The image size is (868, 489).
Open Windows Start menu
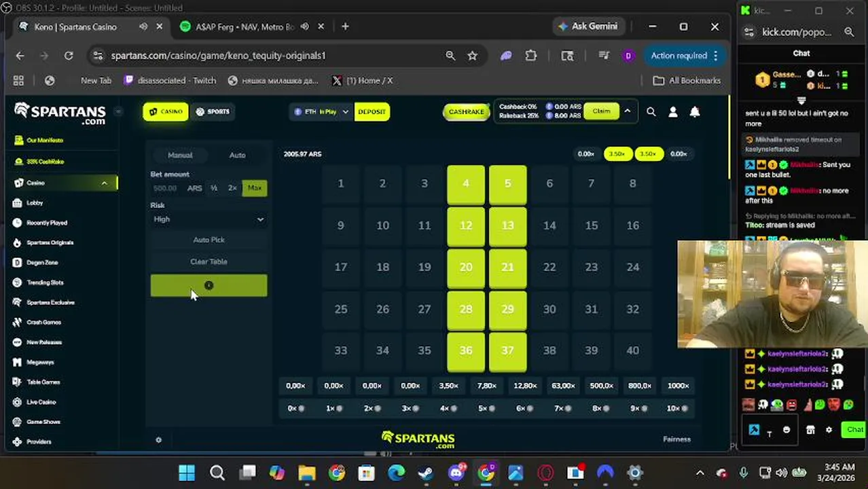tap(187, 473)
